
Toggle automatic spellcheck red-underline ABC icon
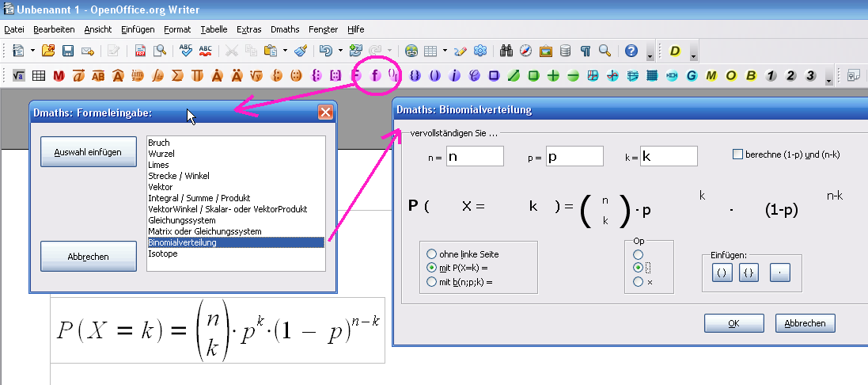(206, 51)
